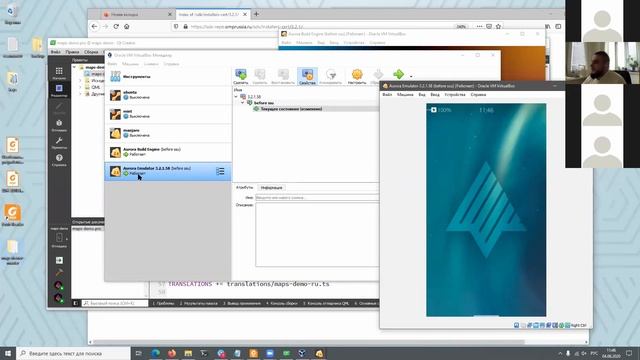Collapse the 3.2.1.38 snapshot tree node

pos(236,97)
